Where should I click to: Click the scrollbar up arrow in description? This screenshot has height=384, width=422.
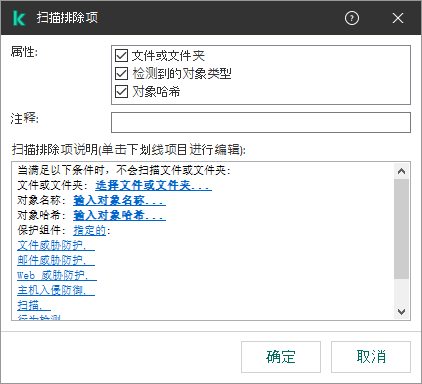401,171
